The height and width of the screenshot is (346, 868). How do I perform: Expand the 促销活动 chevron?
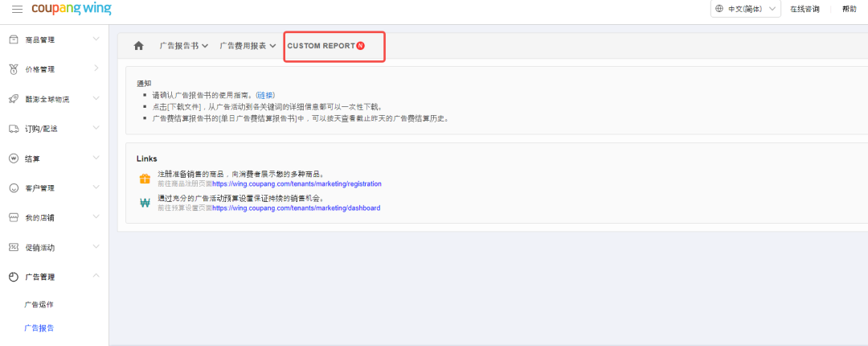coord(96,246)
